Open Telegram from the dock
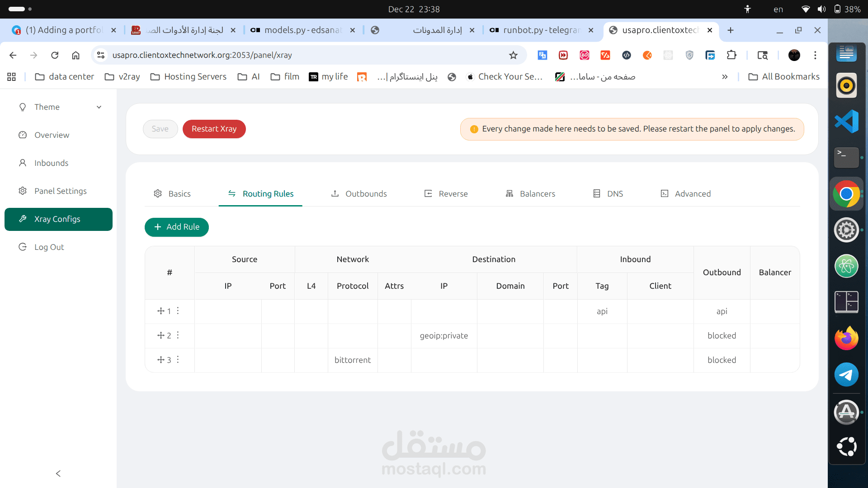Screen dimensions: 868x488 click(846, 375)
